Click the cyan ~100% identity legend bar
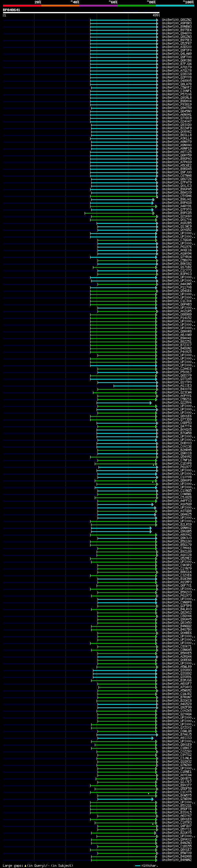This screenshot has height=868, width=197. point(175,6)
